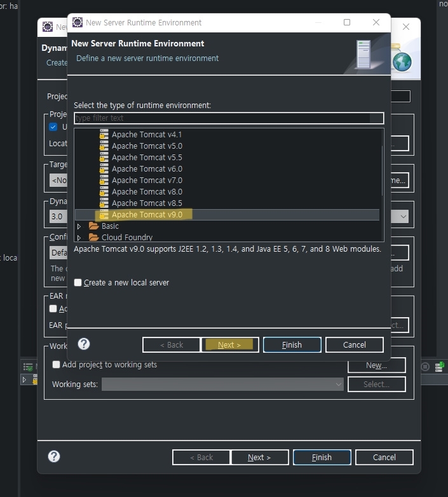Click the Apache Tomcat v7.0 icon
448x497 pixels.
click(x=104, y=180)
